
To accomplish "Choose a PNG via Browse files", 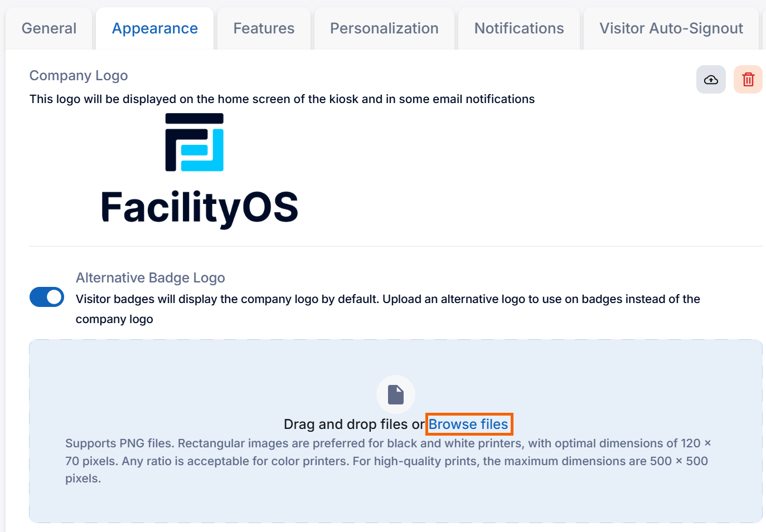I will pos(469,424).
